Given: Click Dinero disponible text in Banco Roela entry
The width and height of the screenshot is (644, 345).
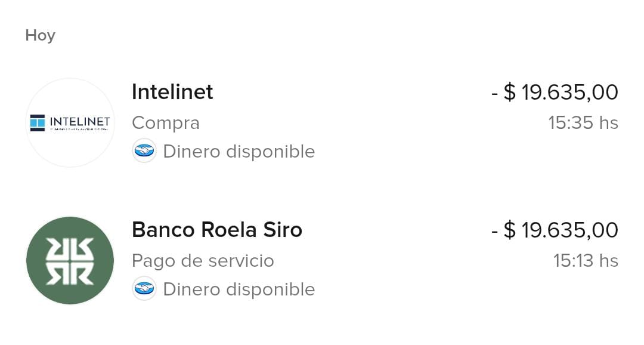Looking at the screenshot, I should click(x=239, y=289).
